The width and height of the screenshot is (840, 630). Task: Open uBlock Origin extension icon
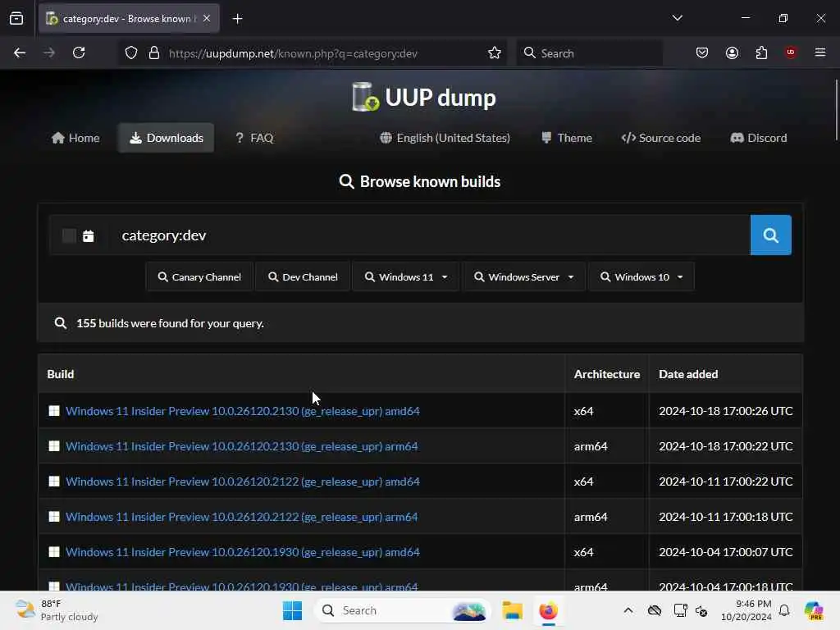[791, 52]
